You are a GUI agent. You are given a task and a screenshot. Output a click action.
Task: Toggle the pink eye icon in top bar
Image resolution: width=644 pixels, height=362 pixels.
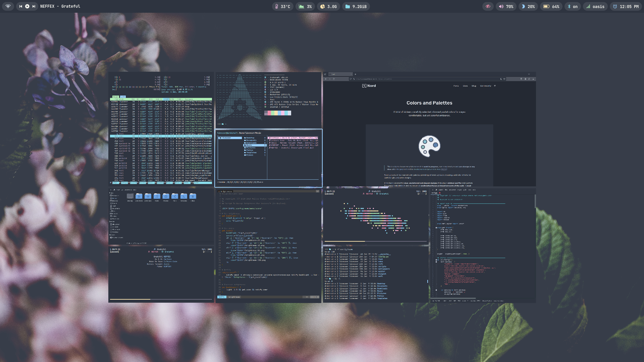488,6
